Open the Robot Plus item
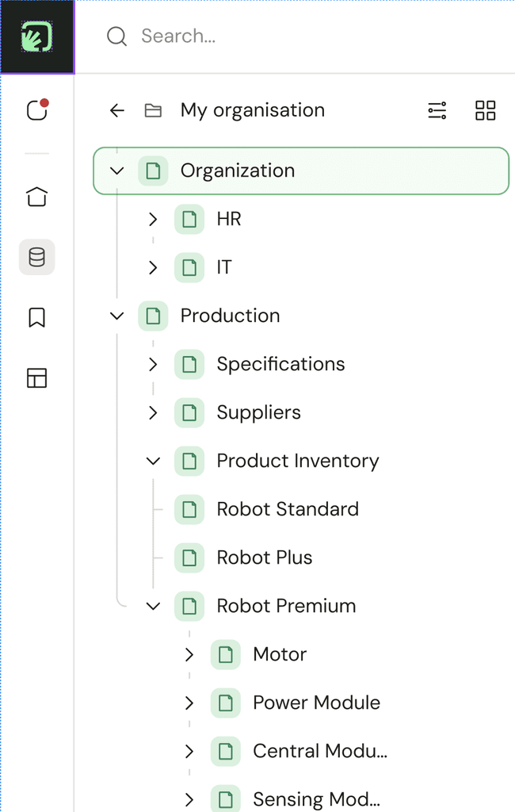Viewport: 515px width, 812px height. click(264, 557)
